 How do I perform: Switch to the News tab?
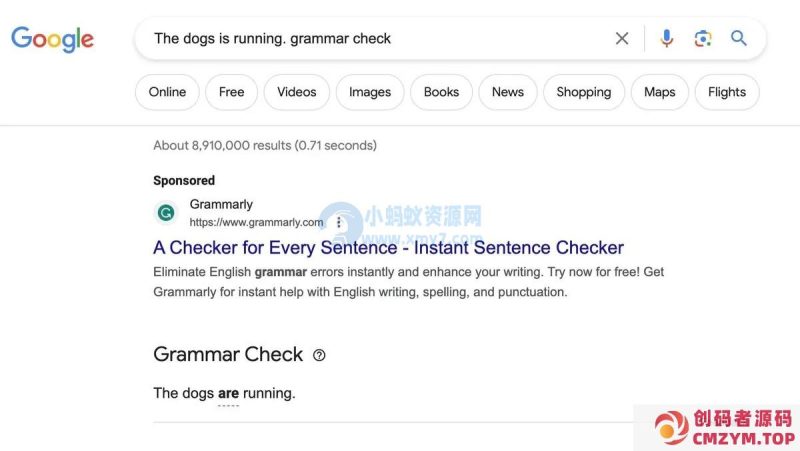pyautogui.click(x=508, y=92)
